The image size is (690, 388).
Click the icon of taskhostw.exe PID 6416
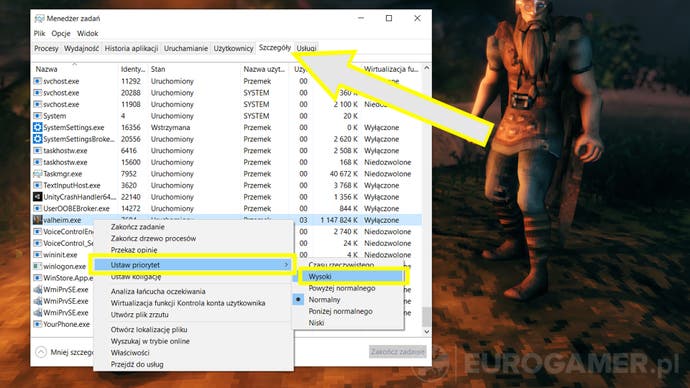[x=37, y=150]
